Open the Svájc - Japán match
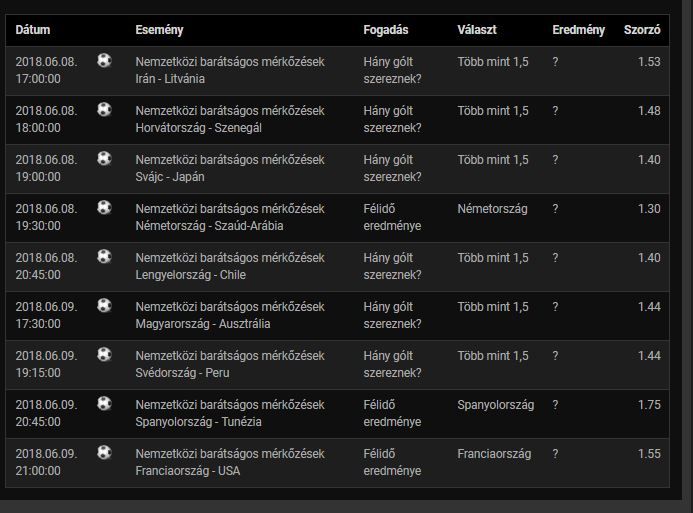Viewport: 693px width, 513px height. click(x=177, y=176)
